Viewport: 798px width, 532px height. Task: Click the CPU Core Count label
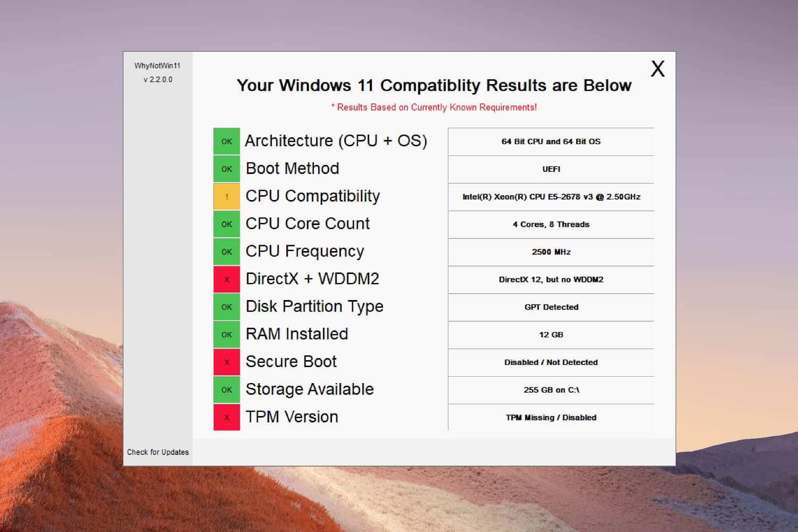point(307,224)
